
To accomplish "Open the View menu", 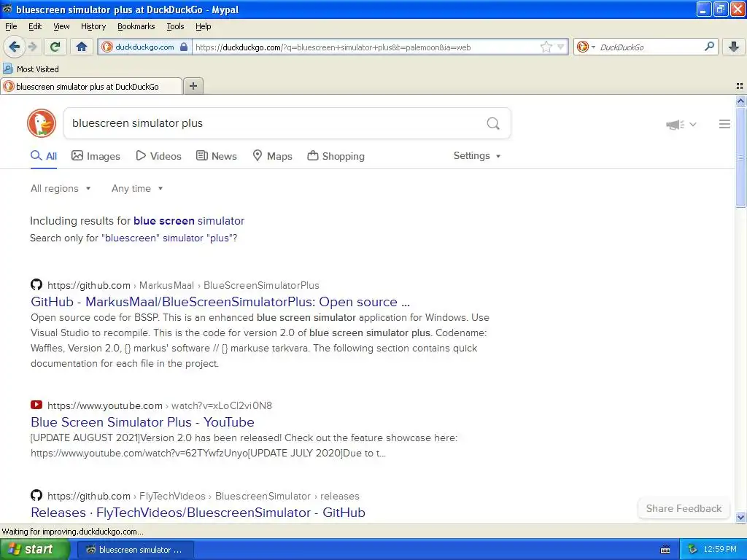I will point(61,26).
